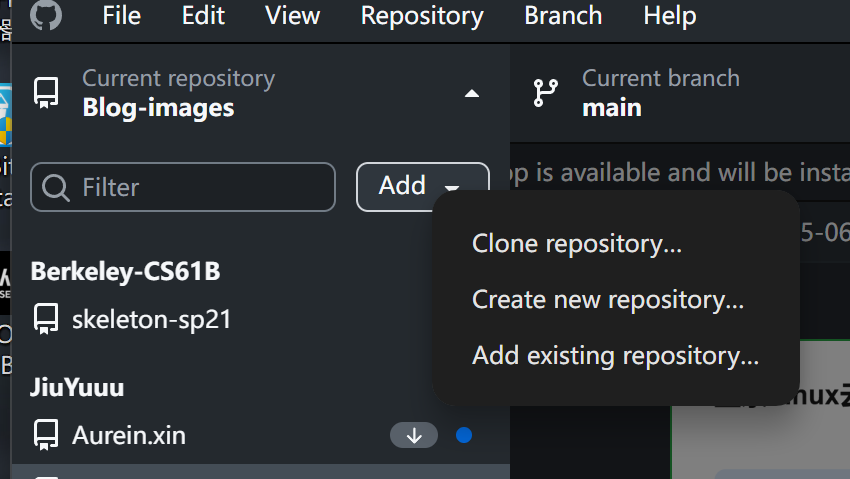
Task: Click the pull-down arrow badge on Aurein.xin
Action: click(414, 435)
